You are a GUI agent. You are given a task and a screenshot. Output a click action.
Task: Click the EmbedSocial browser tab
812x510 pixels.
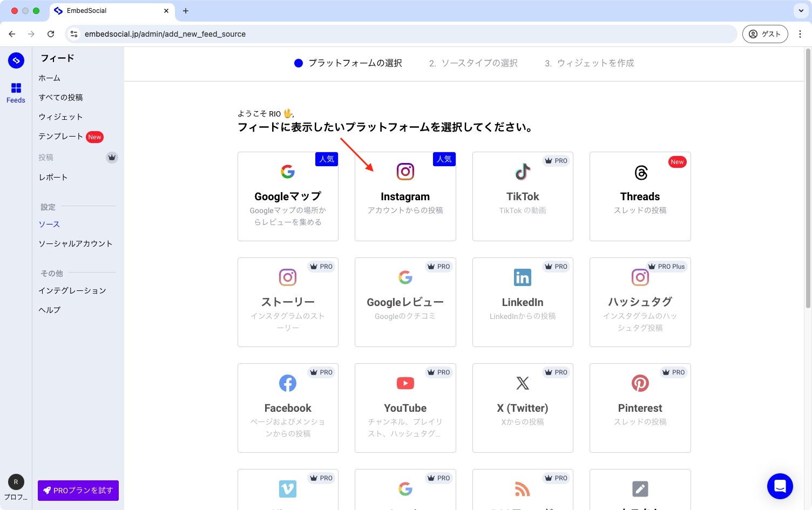tap(112, 11)
